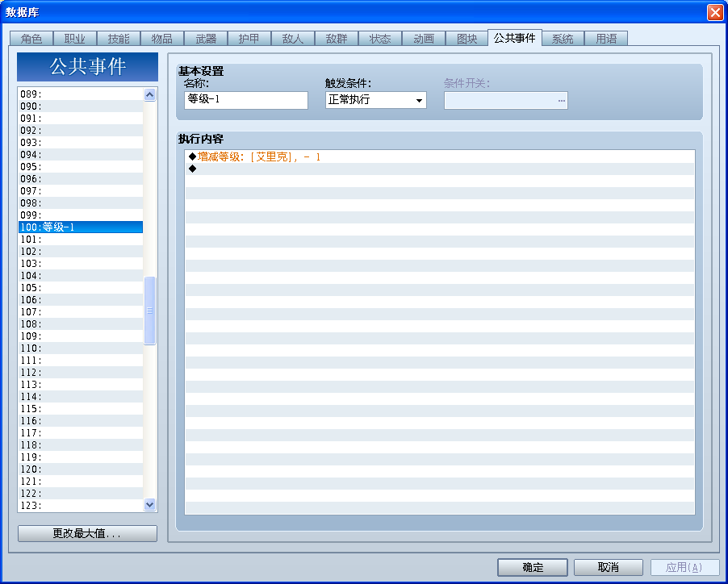728x584 pixels.
Task: Select list entry 107:
Action: tap(81, 311)
